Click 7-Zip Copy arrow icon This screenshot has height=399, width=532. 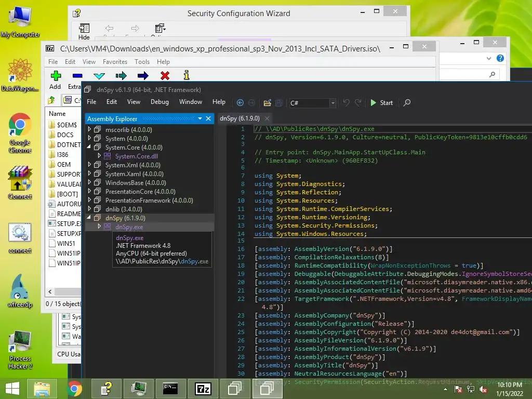[x=121, y=76]
